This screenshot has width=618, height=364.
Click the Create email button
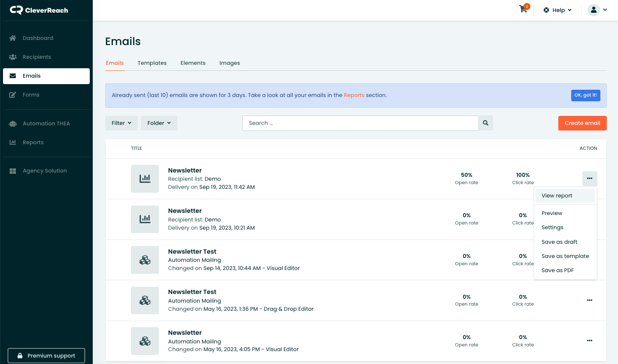(x=582, y=123)
